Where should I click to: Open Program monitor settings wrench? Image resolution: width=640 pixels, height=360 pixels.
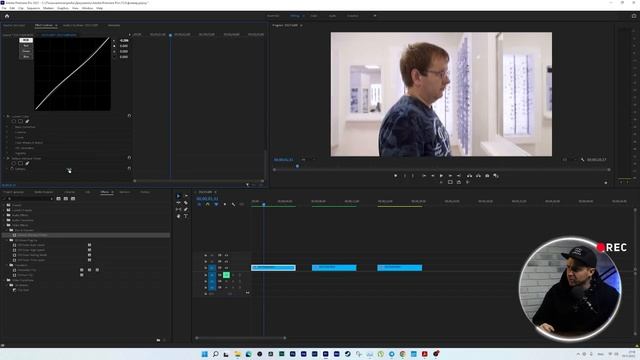[x=582, y=160]
